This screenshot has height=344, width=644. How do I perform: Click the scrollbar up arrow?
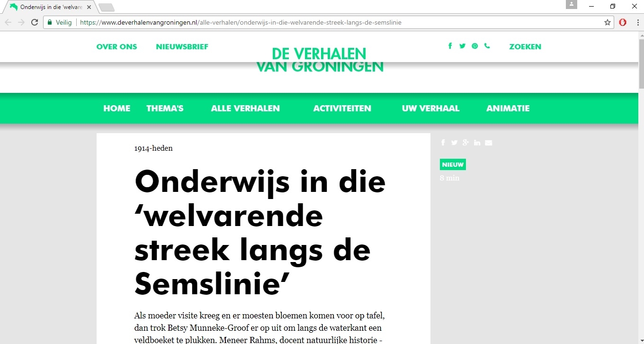pyautogui.click(x=641, y=35)
